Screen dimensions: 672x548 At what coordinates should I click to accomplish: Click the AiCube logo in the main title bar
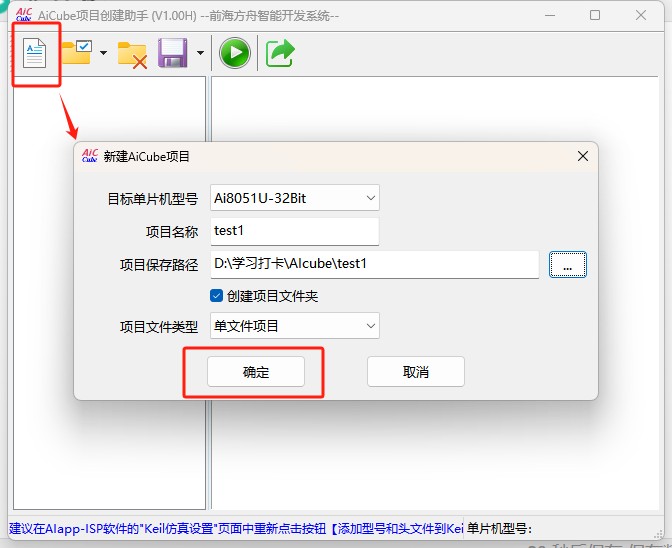(24, 15)
